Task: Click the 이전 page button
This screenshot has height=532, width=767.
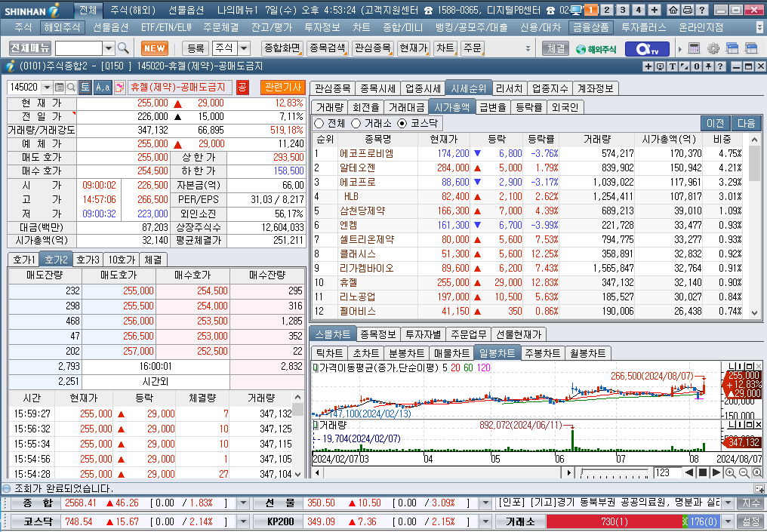Action: [x=715, y=123]
